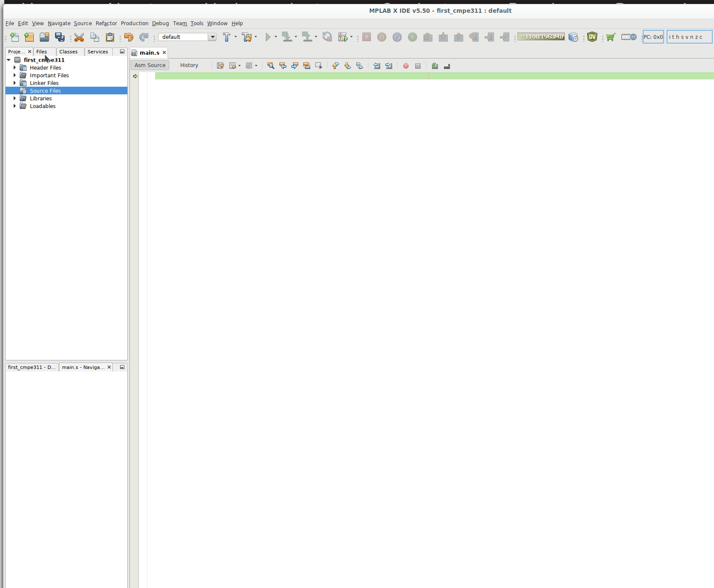Open the project configuration combo box
The image size is (714, 588).
point(187,37)
